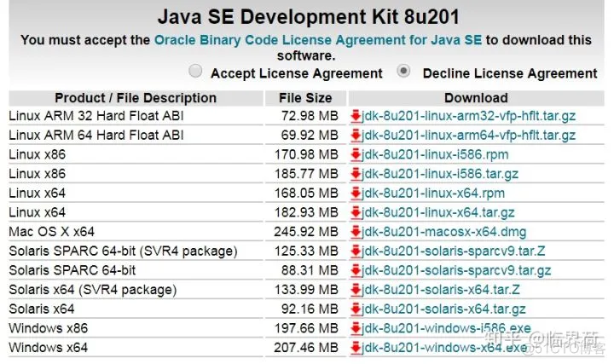Click download arrow icon beside linux-i586.rpm
The height and width of the screenshot is (364, 614).
pos(356,154)
